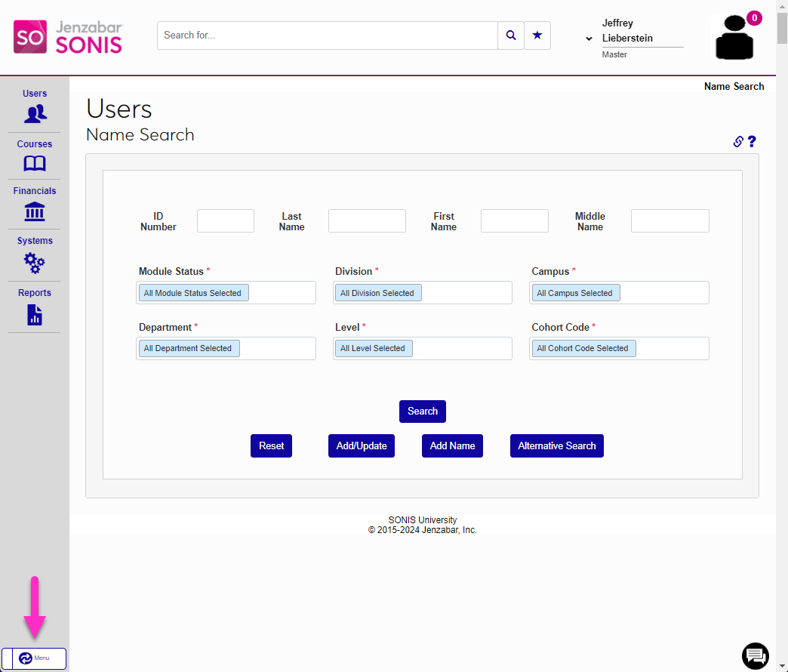Open the Financials bank icon
The image size is (788, 672).
[34, 212]
